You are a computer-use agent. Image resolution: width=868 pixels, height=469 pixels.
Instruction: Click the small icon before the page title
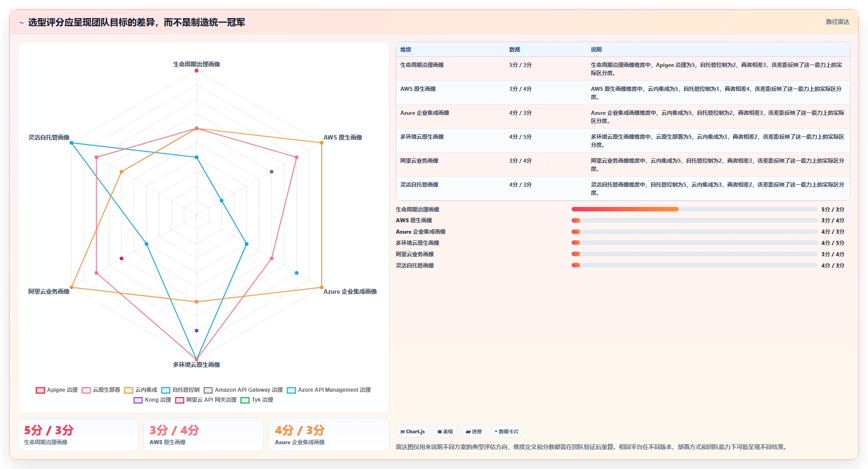(x=21, y=23)
